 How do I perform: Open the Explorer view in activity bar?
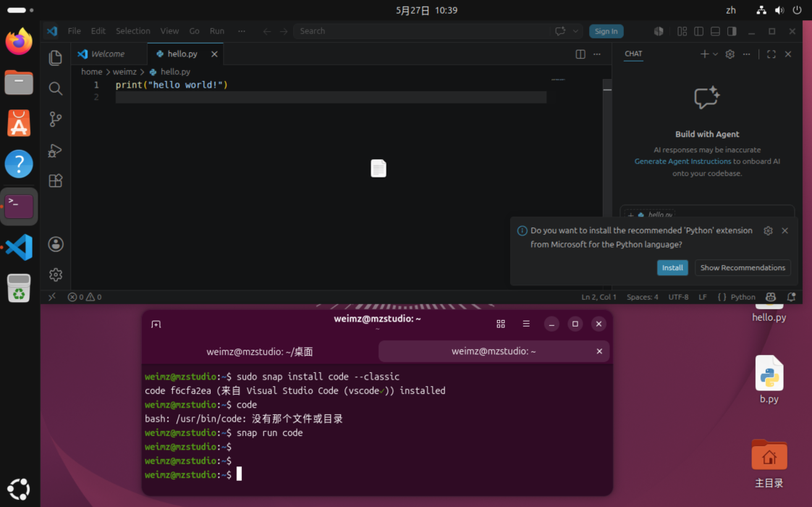coord(56,57)
